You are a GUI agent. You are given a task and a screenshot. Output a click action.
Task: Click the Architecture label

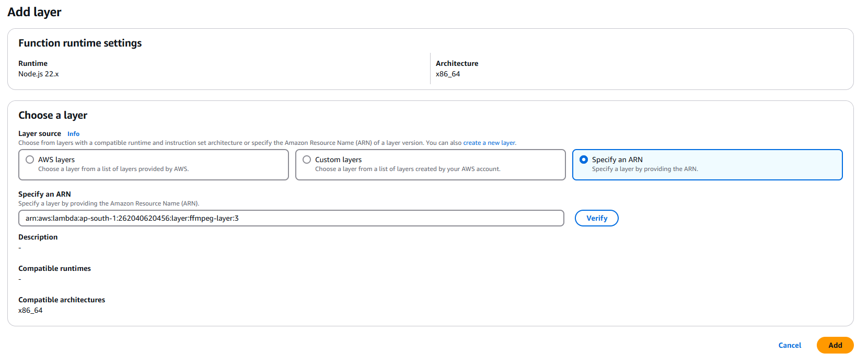point(457,63)
